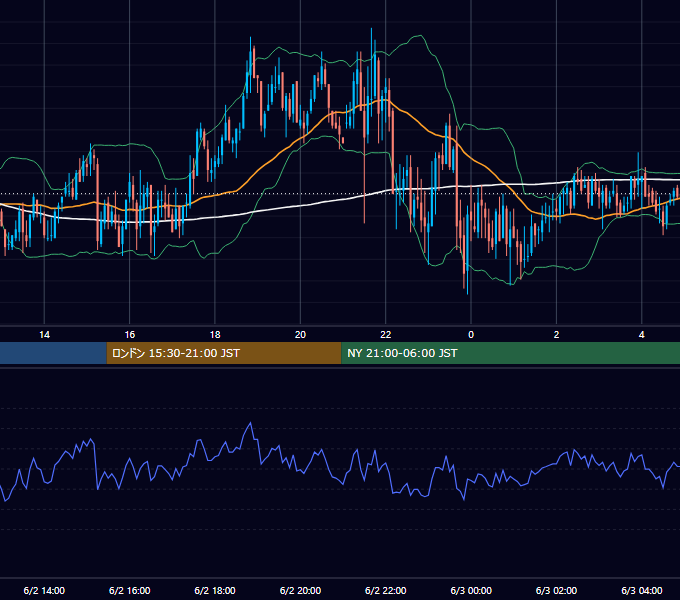This screenshot has width=680, height=600.
Task: Click the 6/2 22:00 date label
Action: [386, 590]
